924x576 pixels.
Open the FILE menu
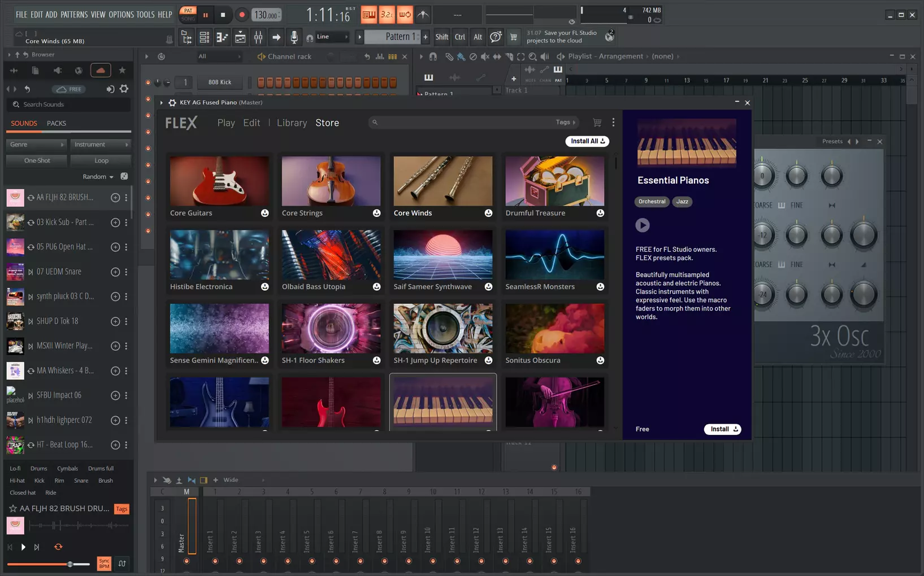pyautogui.click(x=21, y=15)
